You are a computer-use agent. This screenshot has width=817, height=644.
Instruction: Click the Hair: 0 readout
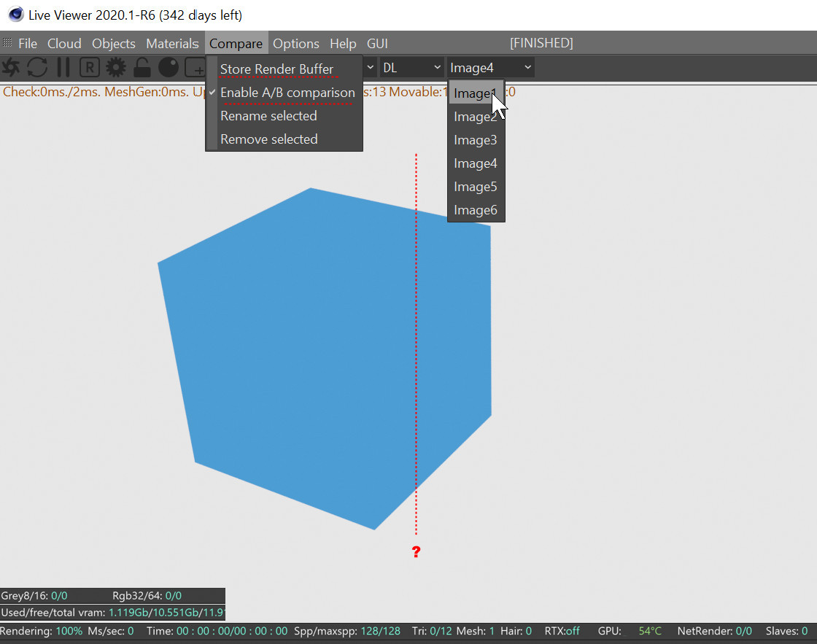(x=516, y=631)
